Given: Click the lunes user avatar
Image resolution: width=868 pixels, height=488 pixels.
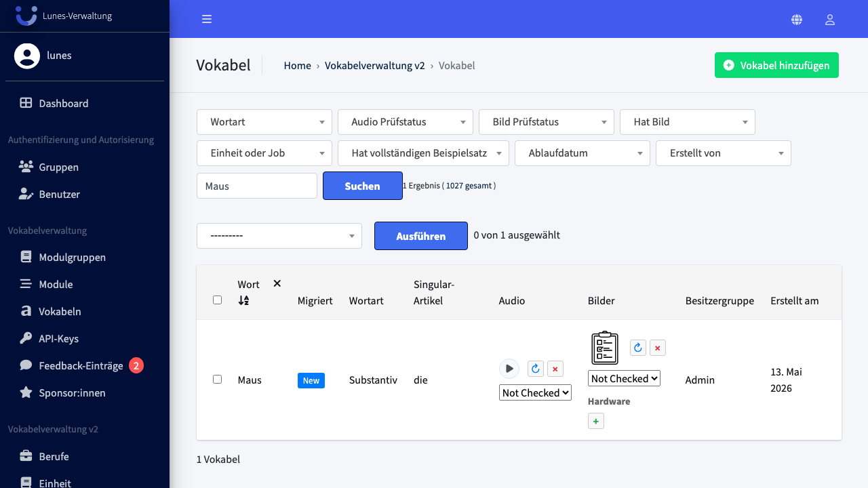Looking at the screenshot, I should tap(27, 56).
